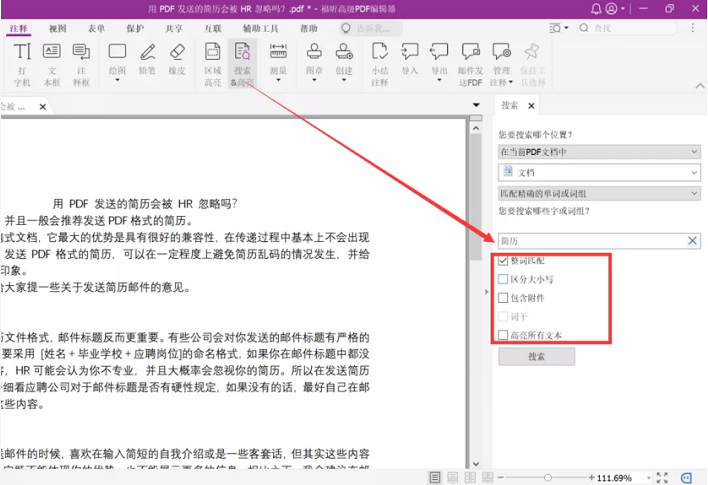
Task: Expand the Measure (测量) dropdown arrow
Action: [278, 80]
